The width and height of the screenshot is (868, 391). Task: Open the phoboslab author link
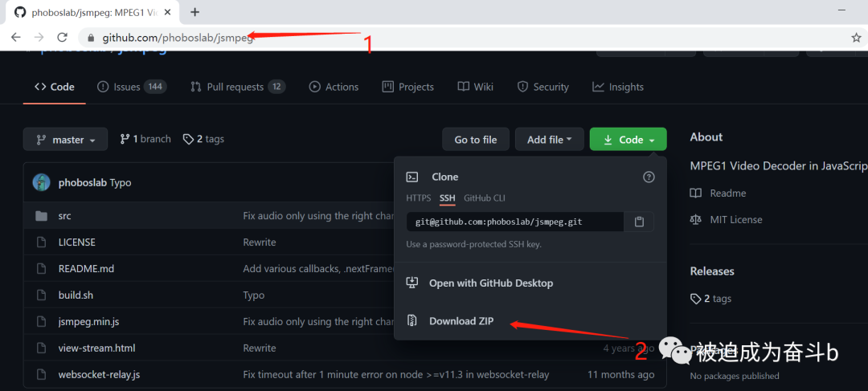click(83, 182)
